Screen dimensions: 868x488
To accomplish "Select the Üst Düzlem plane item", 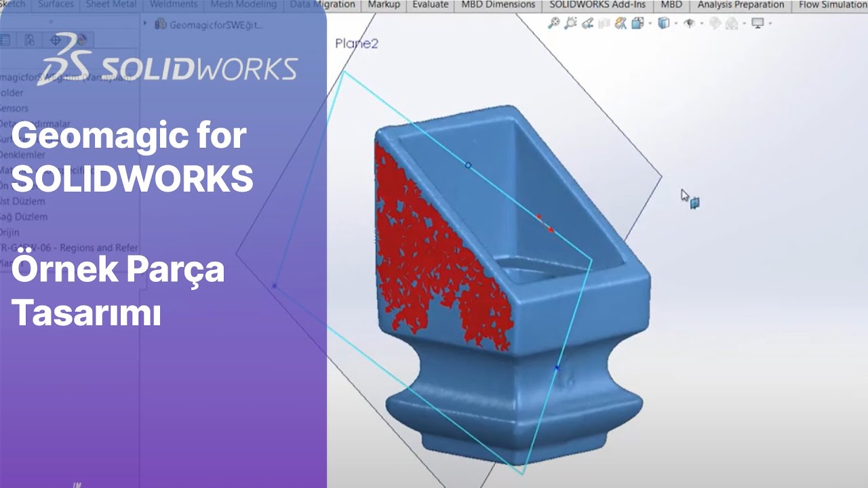I will [x=22, y=201].
